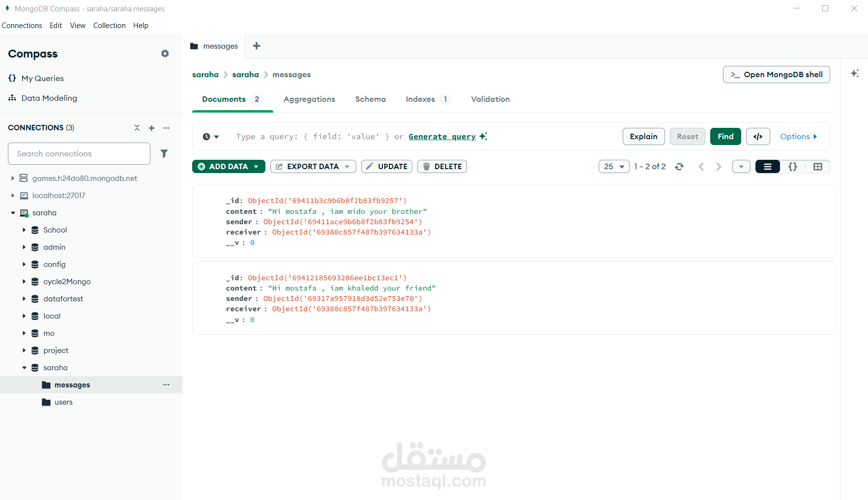Click the Explain button
The width and height of the screenshot is (868, 500).
[x=644, y=137]
